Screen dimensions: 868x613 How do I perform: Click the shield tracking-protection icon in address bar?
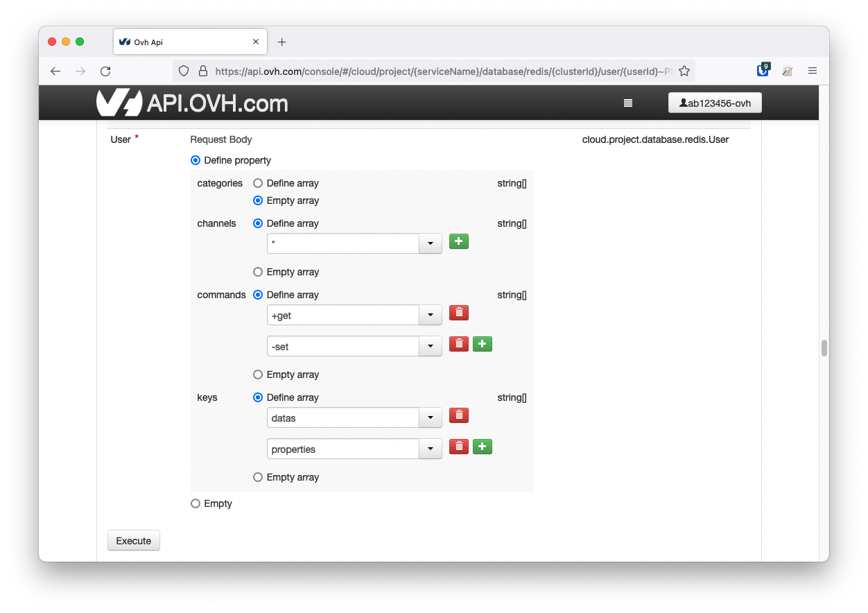coord(182,71)
